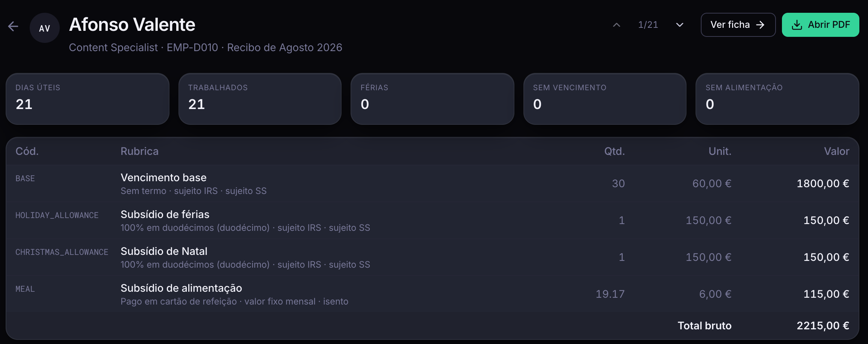Click the Subsídio de alimentação row
Viewport: 868px width, 344px height.
(432, 294)
